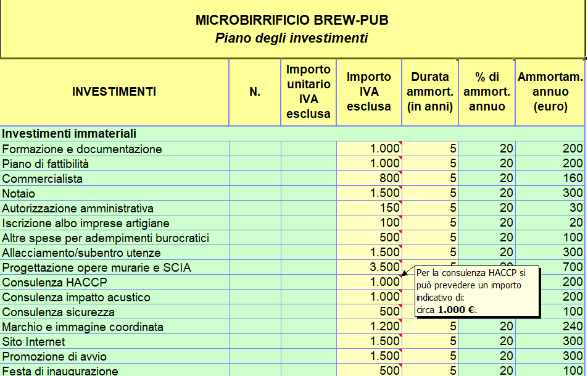Select the 160 annual amortization value
The width and height of the screenshot is (588, 376).
coord(550,178)
